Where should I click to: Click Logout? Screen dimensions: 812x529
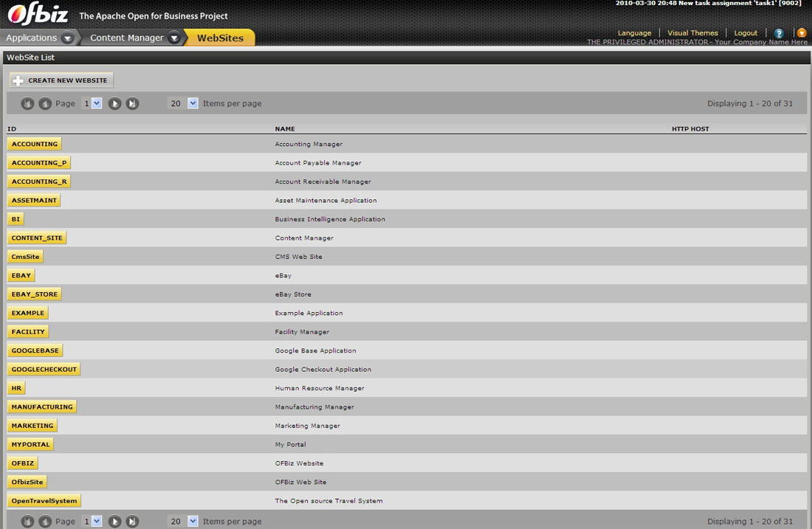[x=746, y=33]
